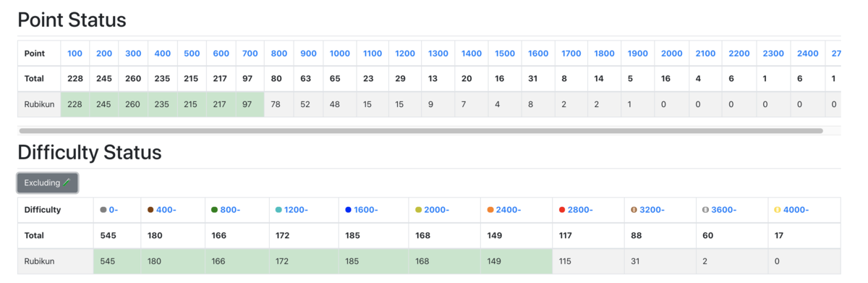Select the Total 31 cell under 1600 points
Screen dimensions: 868x283
(538, 78)
